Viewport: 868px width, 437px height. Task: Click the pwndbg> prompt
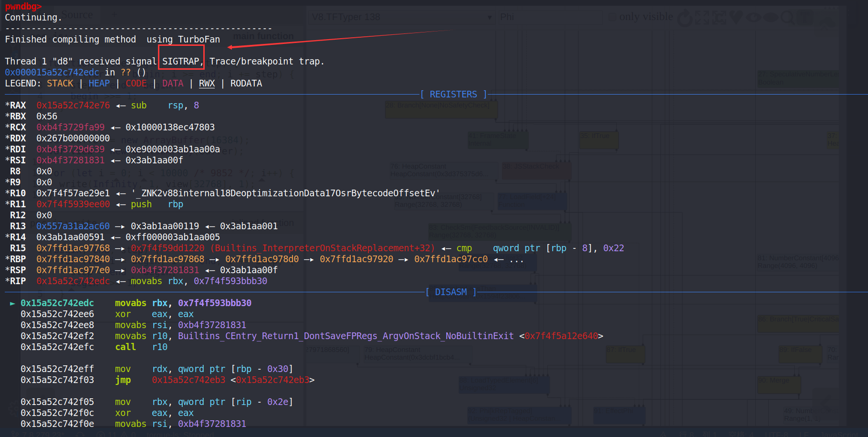pos(23,6)
